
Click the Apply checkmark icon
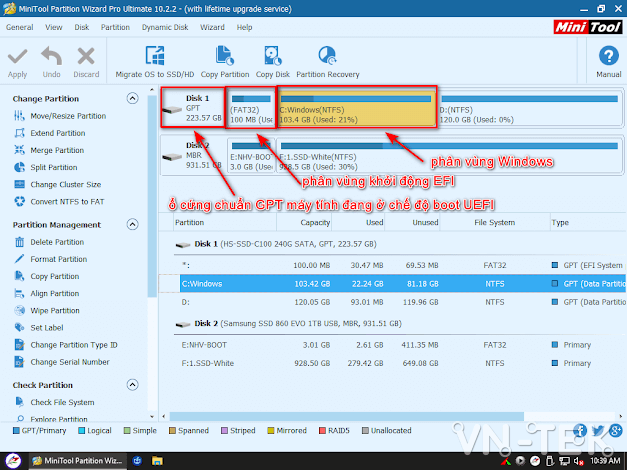(17, 57)
